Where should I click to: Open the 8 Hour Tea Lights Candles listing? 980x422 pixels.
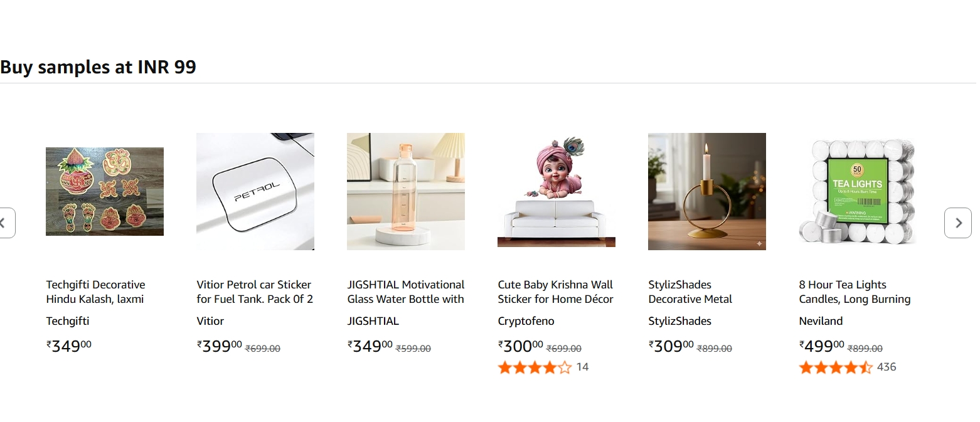pyautogui.click(x=854, y=292)
